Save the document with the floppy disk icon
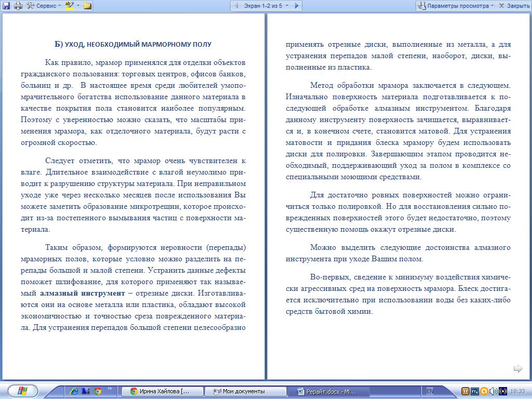 coord(6,5)
